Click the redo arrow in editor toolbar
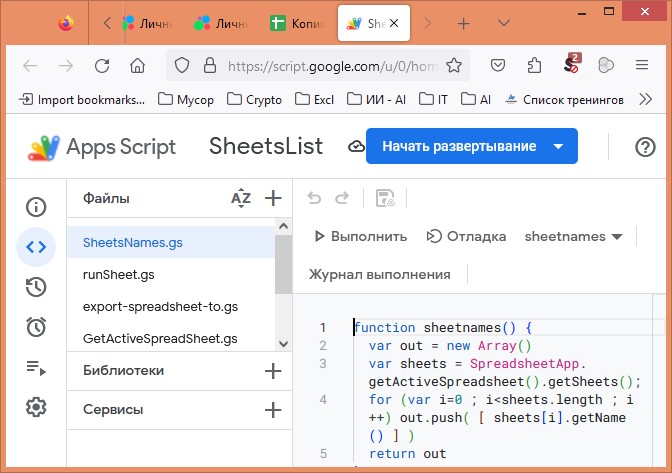Screen dimensions: 672x473 [342, 198]
